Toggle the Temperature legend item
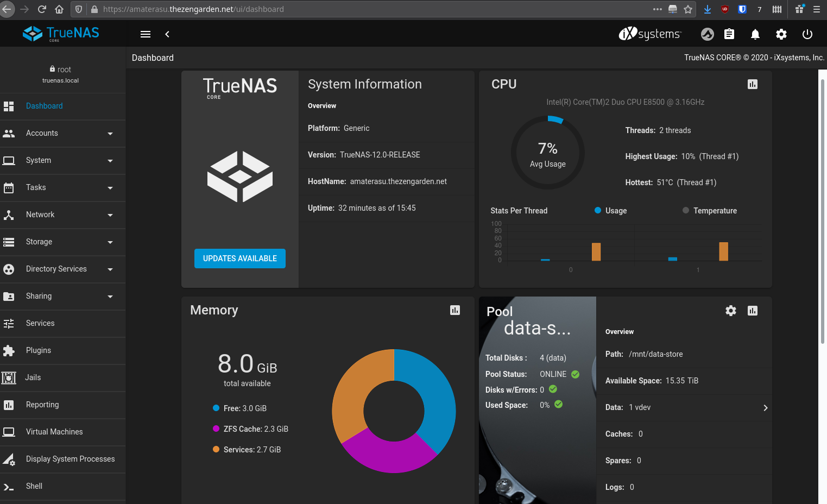Screen dimensions: 827x504 pyautogui.click(x=710, y=211)
